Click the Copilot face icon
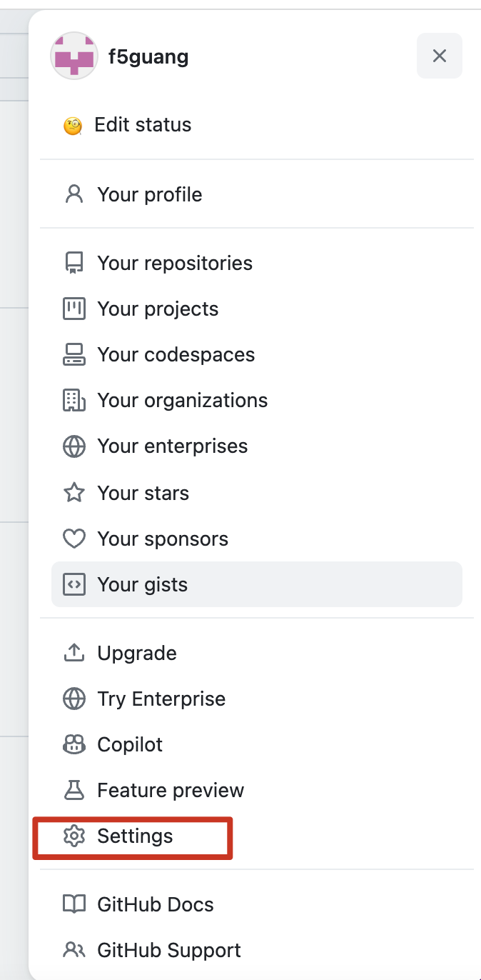The height and width of the screenshot is (980, 481). (x=74, y=744)
